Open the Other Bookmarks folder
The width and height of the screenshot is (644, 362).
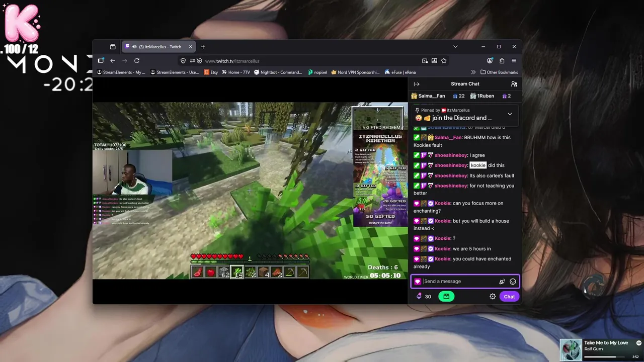coord(499,72)
